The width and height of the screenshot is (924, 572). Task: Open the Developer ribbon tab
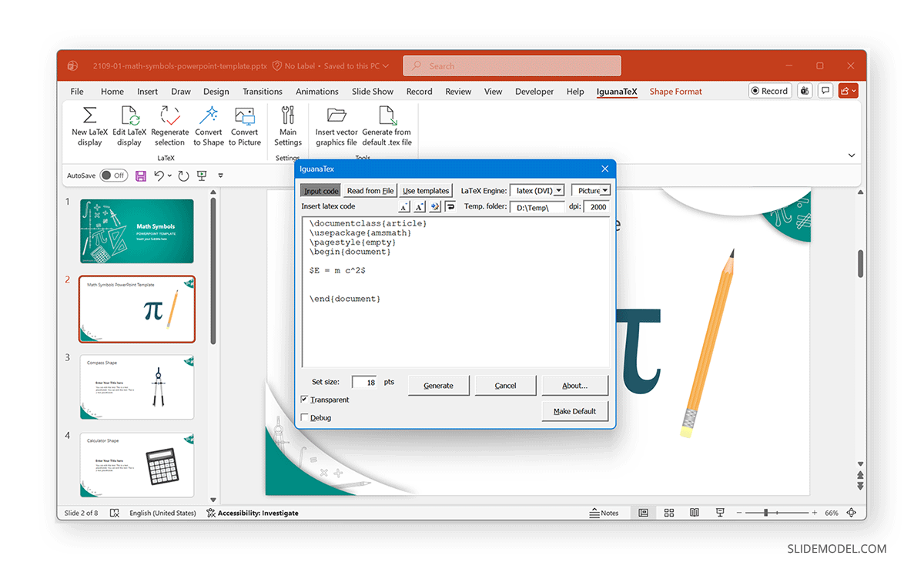pyautogui.click(x=534, y=91)
